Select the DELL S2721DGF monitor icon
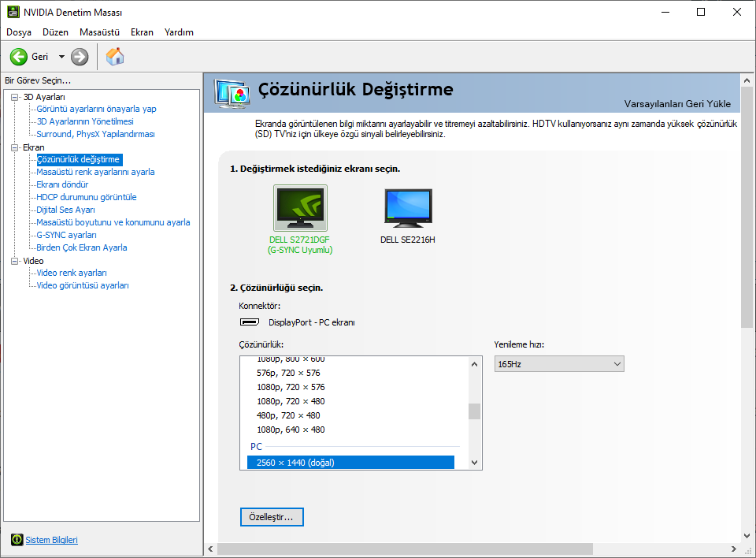Viewport: 756px width, 558px height. coord(300,208)
